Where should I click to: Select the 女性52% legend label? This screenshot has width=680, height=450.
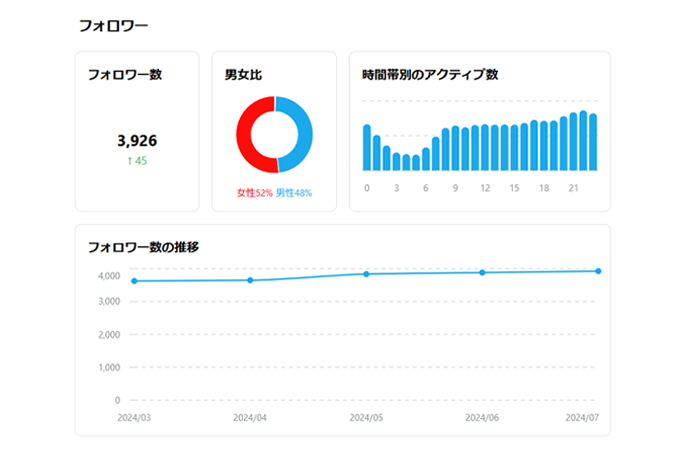click(254, 192)
